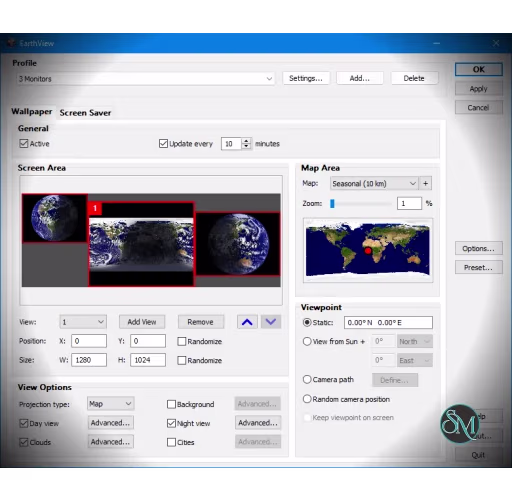The height and width of the screenshot is (500, 512).
Task: Switch to the Screen Saver tab
Action: coord(85,113)
